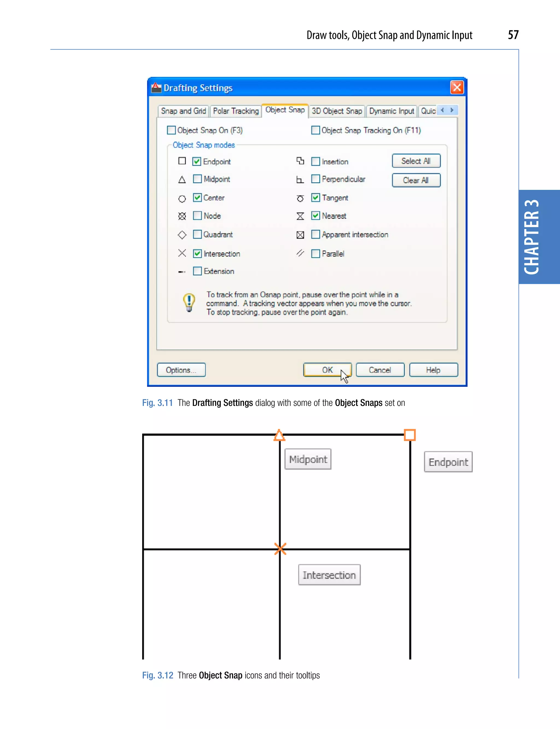Check the Midpoint snap mode
This screenshot has width=560, height=729.
click(x=197, y=179)
